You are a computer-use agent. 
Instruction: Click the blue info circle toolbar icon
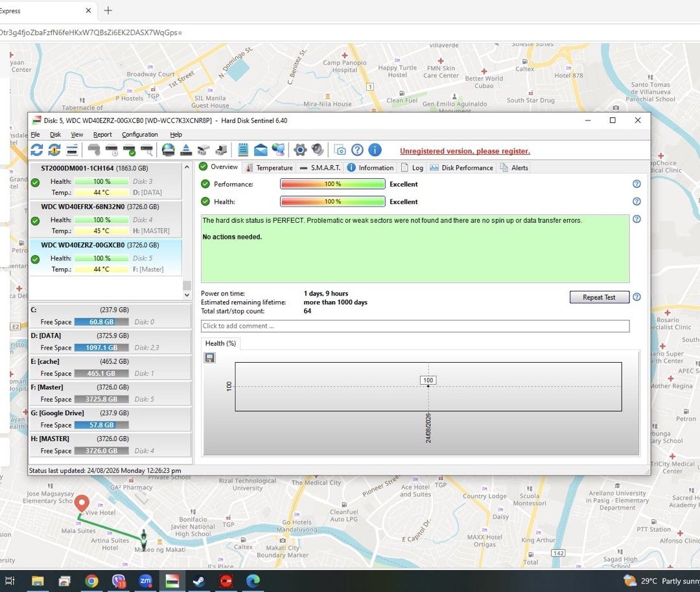coord(375,150)
